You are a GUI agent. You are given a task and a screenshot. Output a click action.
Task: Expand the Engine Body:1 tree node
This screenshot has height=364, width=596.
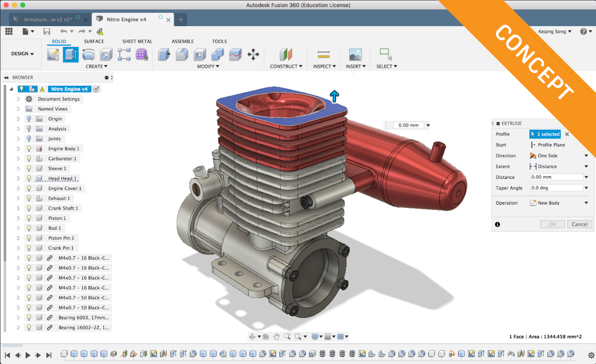coord(18,149)
